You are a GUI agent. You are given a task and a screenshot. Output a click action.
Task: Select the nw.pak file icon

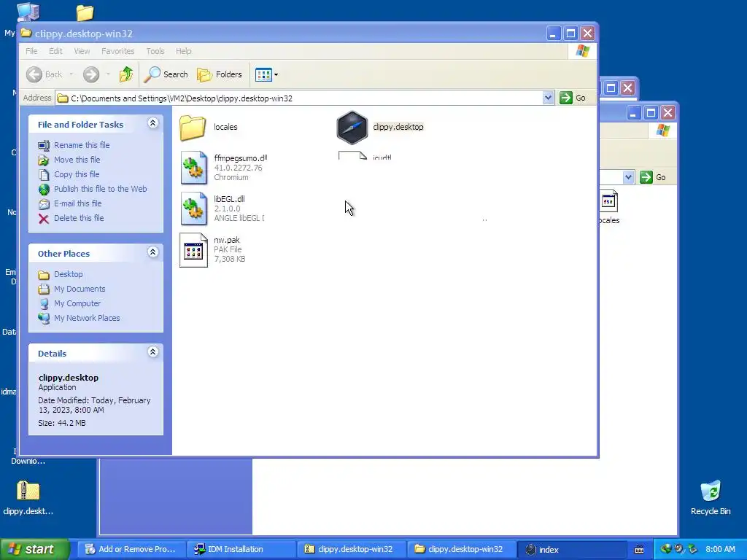coord(193,250)
